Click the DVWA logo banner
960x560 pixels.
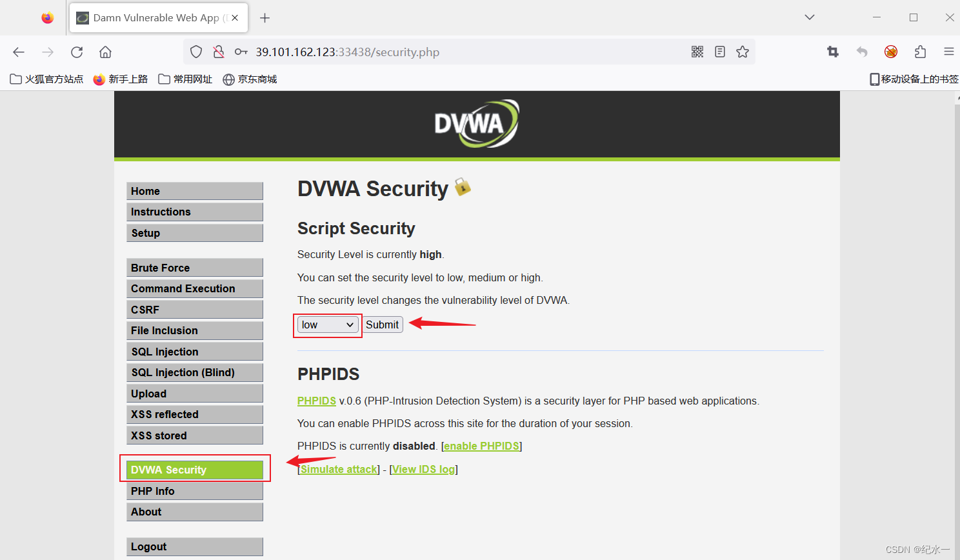coord(477,123)
